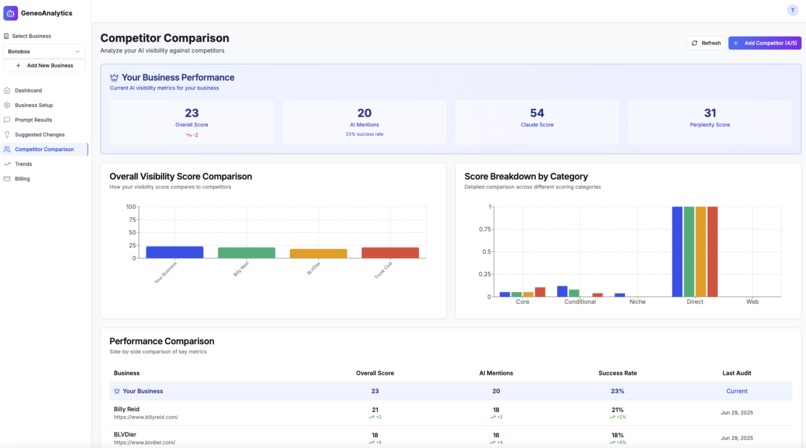Click the Perplexity Score card showing 31

[x=710, y=122]
